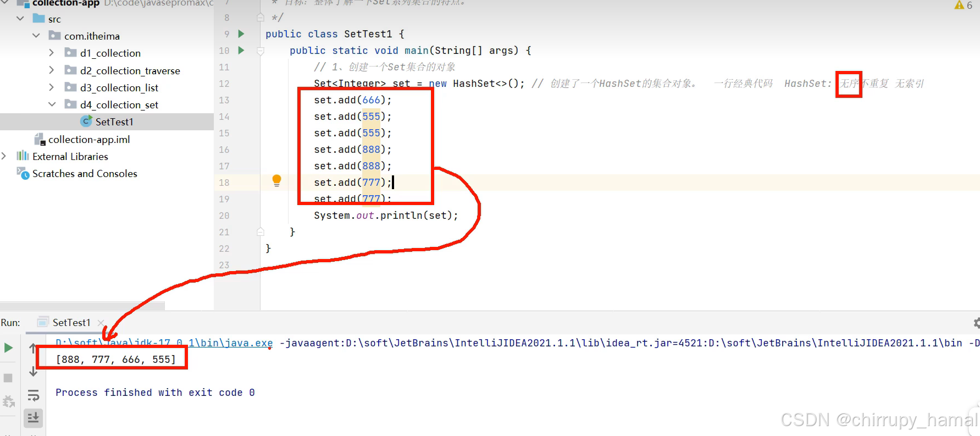980x436 pixels.
Task: Expand the d3_collection_list package
Action: click(x=52, y=87)
